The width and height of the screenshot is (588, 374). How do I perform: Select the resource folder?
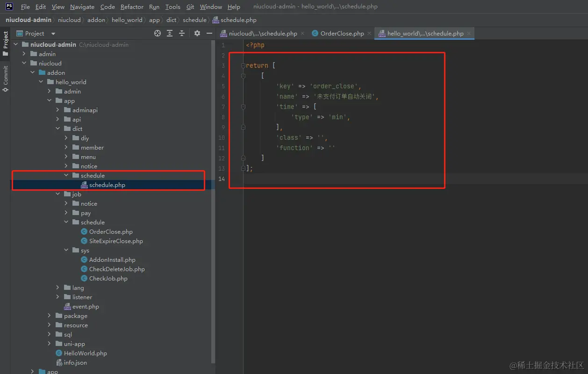click(x=76, y=325)
